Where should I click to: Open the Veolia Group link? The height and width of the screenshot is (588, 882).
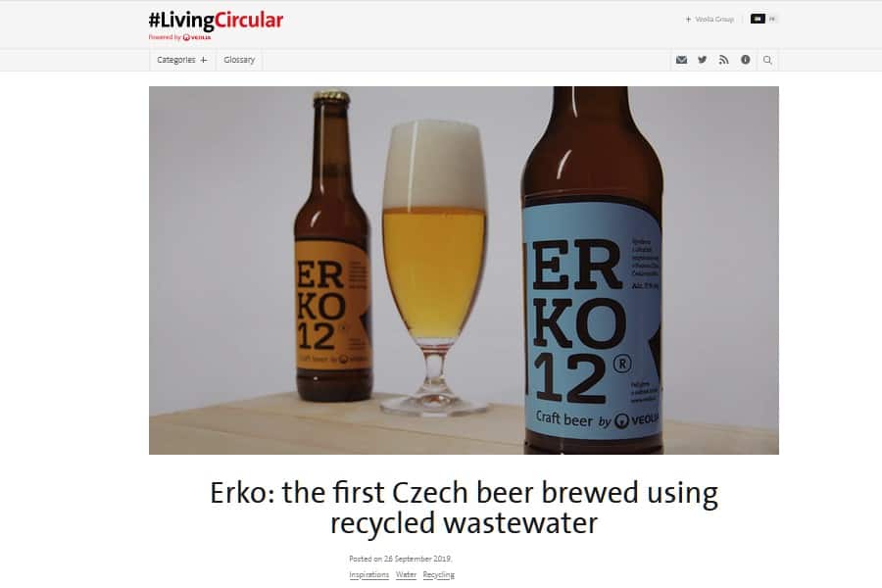[x=714, y=20]
